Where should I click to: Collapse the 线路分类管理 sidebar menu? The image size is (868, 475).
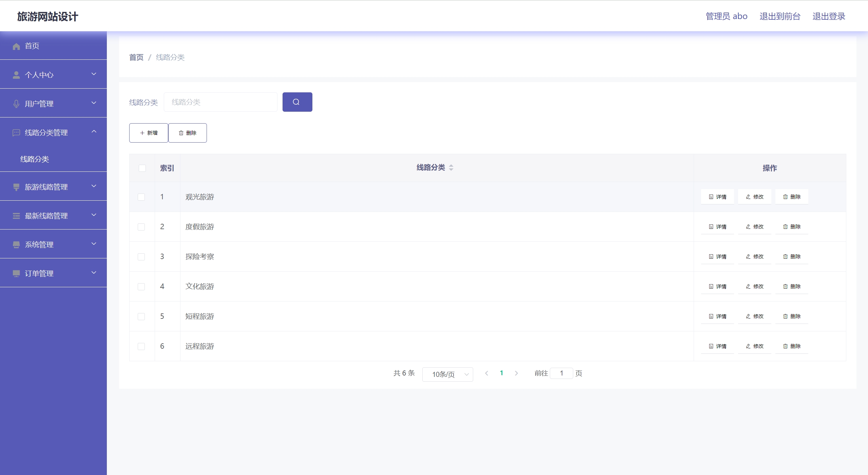[x=53, y=132]
